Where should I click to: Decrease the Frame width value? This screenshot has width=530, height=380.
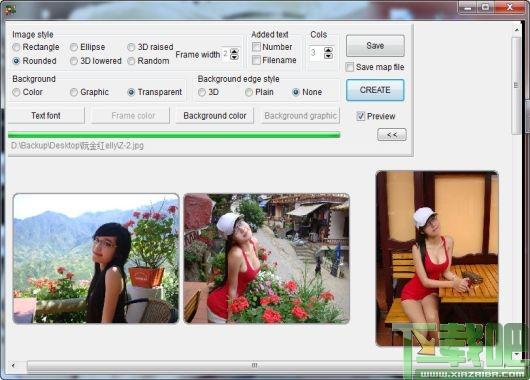click(x=234, y=57)
